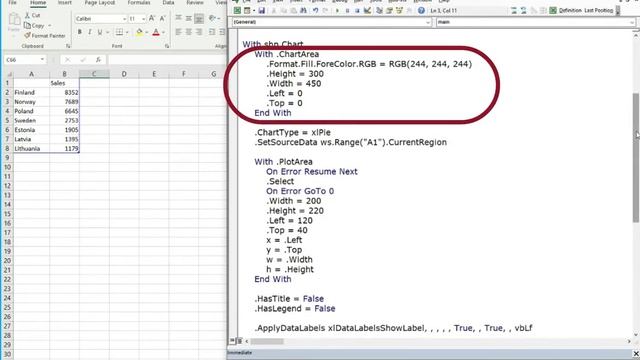Open the font color dropdown arrow
Screen dimensions: 640x360
[163, 32]
